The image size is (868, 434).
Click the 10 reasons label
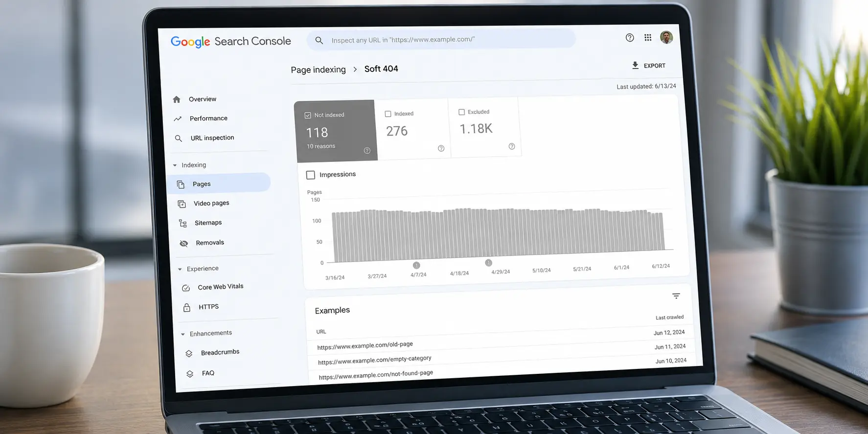click(x=321, y=146)
